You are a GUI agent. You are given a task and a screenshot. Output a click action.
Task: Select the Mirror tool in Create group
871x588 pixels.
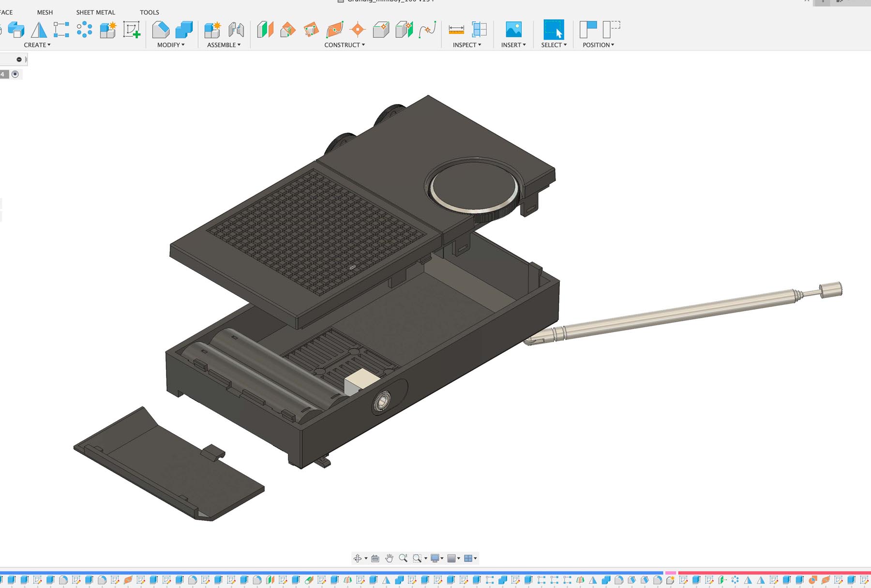click(x=39, y=30)
